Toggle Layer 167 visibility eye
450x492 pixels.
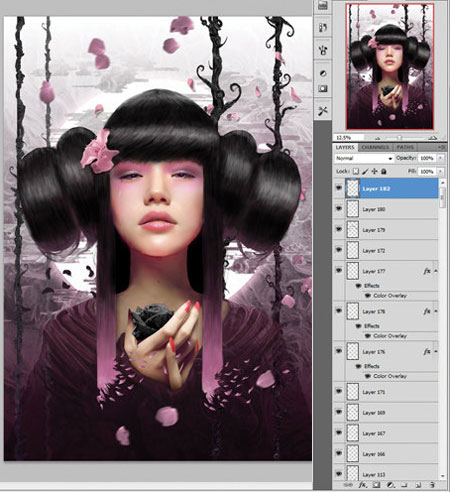[339, 433]
